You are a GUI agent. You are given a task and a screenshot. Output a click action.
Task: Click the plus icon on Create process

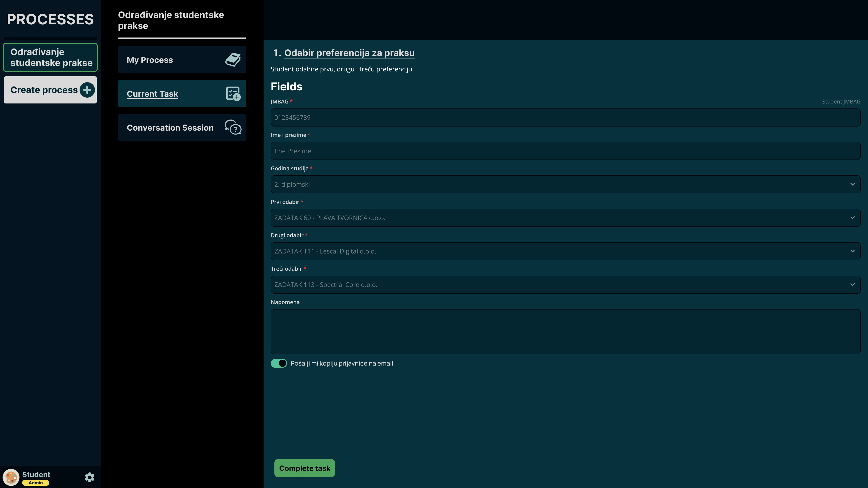87,90
